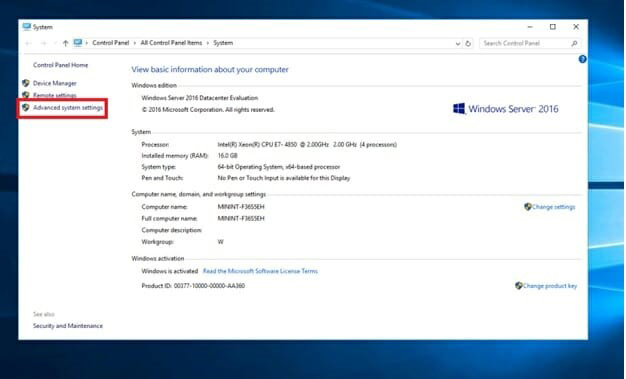Open the All Control Panel Items breadcrumb
626x379 pixels.
171,43
